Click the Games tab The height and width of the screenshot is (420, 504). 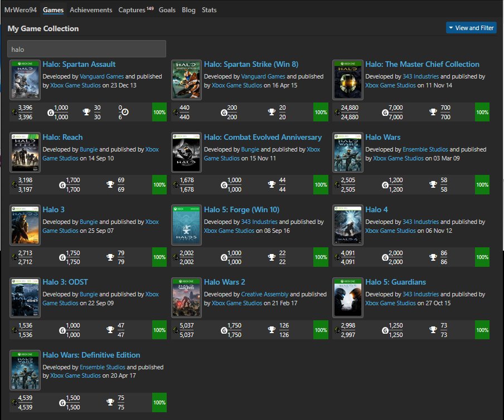pyautogui.click(x=53, y=10)
